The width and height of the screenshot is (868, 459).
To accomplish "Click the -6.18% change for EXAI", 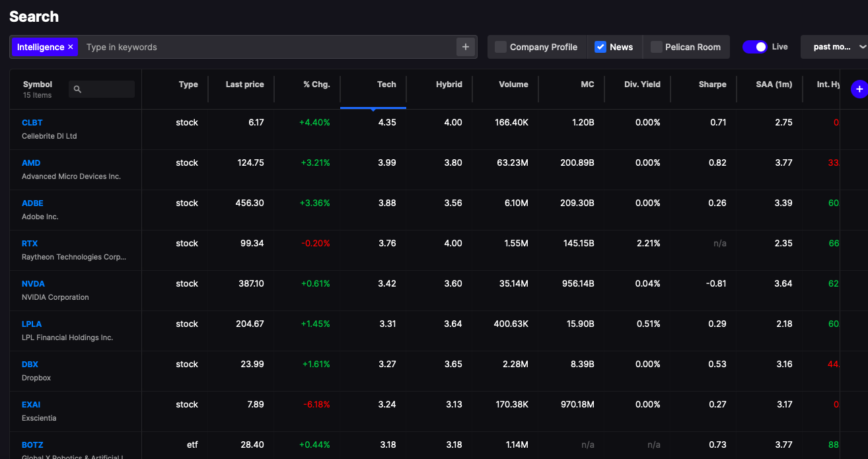I will pos(316,405).
